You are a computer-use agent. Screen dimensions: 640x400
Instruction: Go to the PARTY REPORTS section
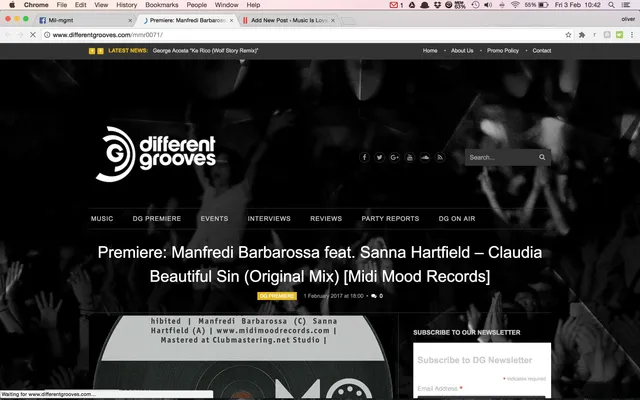[x=390, y=219]
